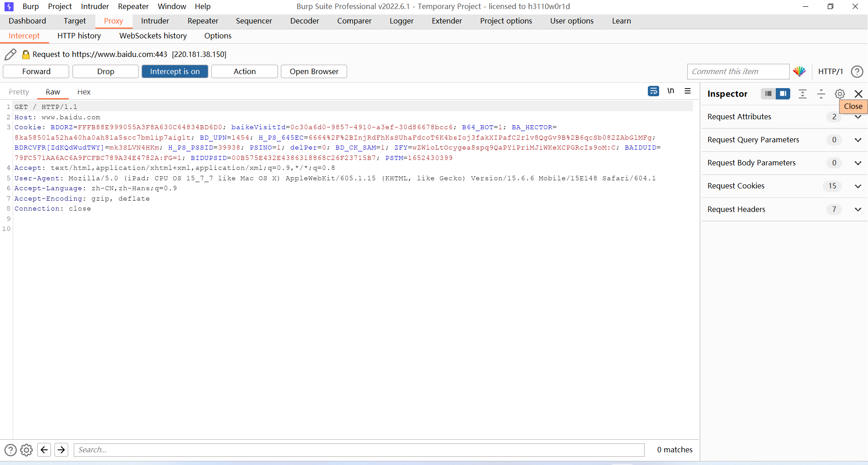Open the proxy Options sub-tab

tap(218, 36)
